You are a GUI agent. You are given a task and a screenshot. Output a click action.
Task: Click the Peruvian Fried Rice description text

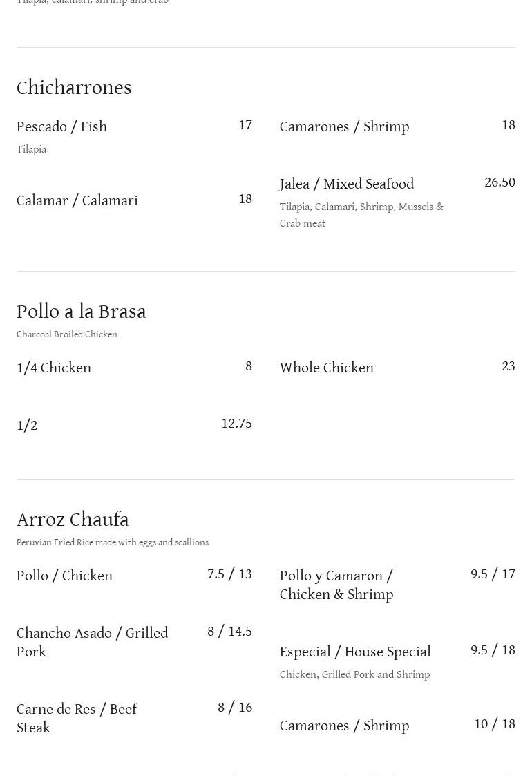[113, 542]
